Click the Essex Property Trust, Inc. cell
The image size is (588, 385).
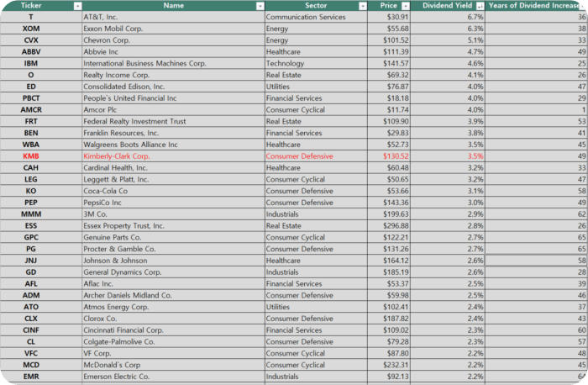point(173,226)
